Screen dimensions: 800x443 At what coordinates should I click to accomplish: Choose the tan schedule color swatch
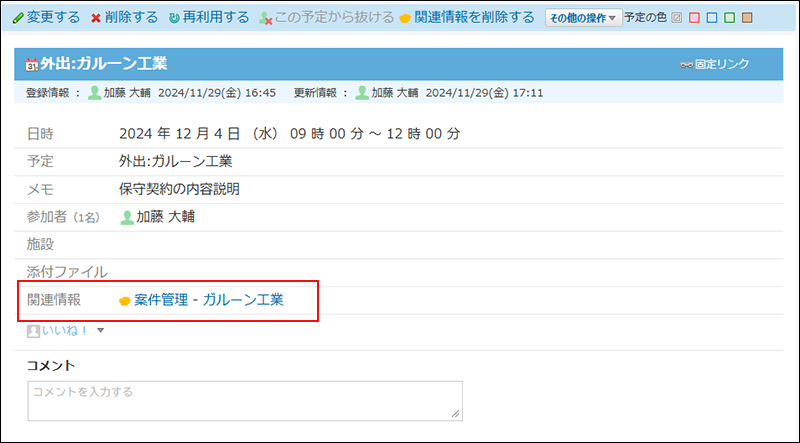(747, 18)
